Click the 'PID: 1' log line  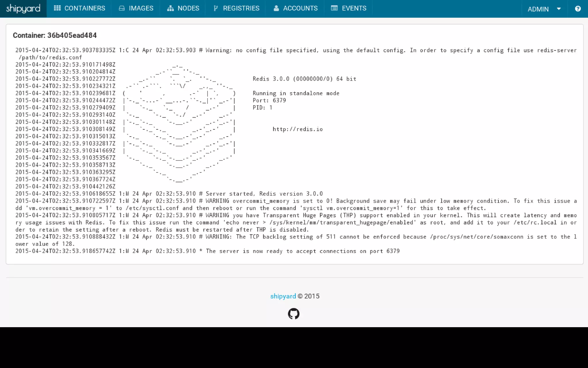point(262,108)
